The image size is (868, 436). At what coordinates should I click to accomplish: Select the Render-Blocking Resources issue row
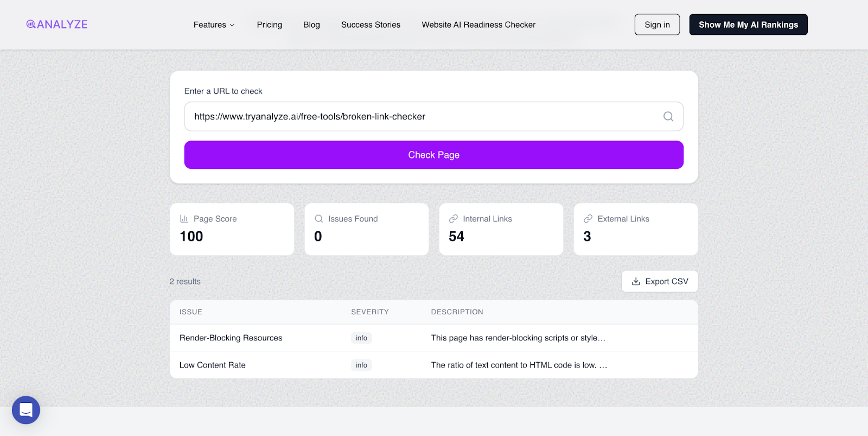pos(433,338)
